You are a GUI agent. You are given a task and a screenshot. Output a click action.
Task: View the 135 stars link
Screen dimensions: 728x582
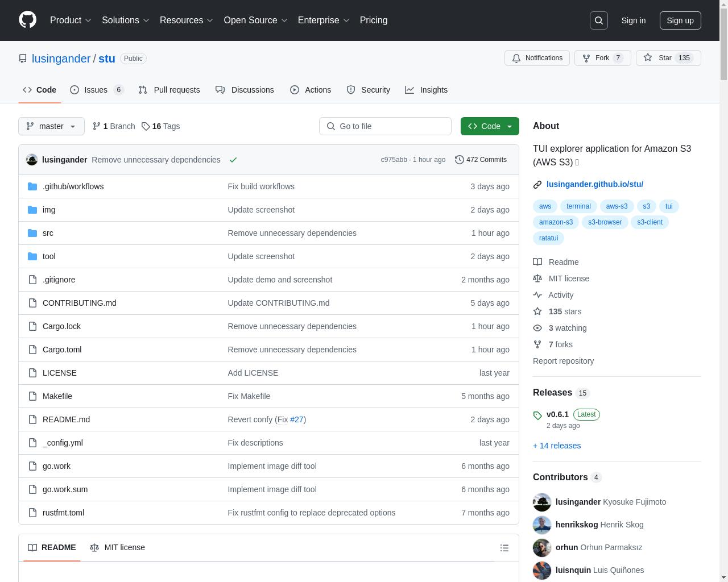557,311
